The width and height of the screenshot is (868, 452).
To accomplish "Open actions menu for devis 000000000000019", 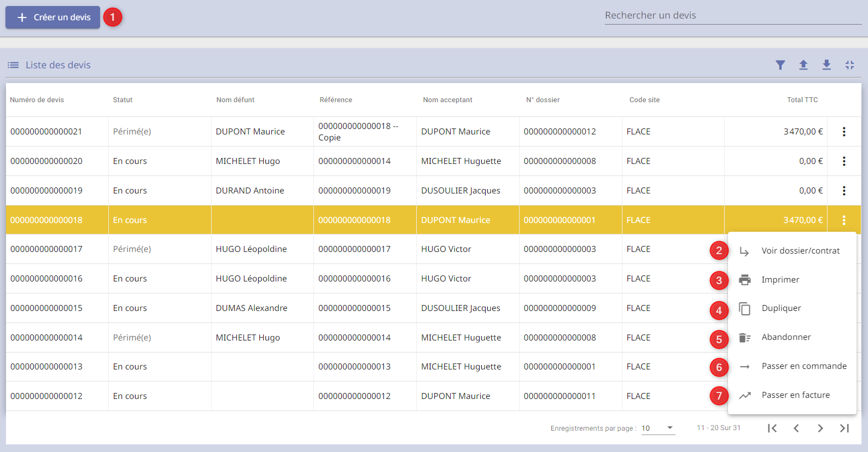I will pyautogui.click(x=844, y=191).
